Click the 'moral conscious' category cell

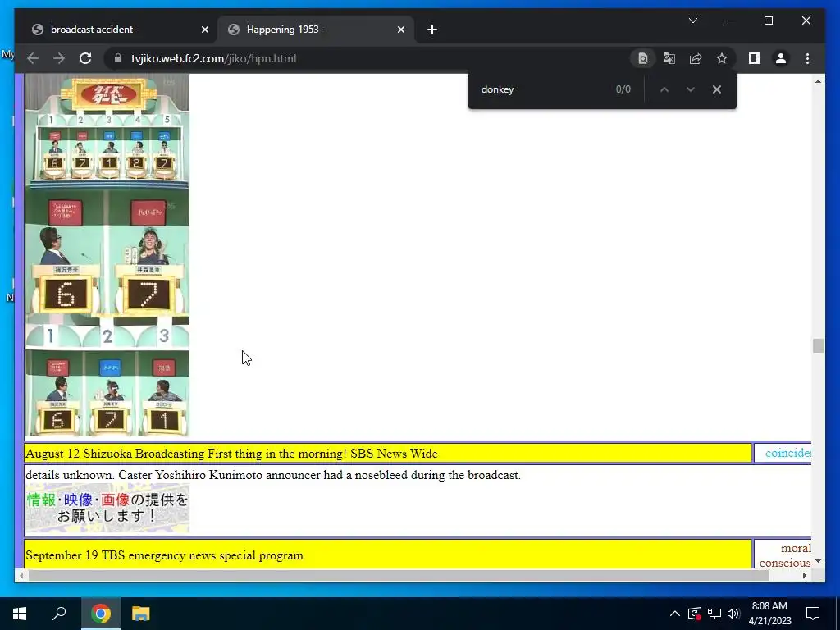tap(783, 555)
